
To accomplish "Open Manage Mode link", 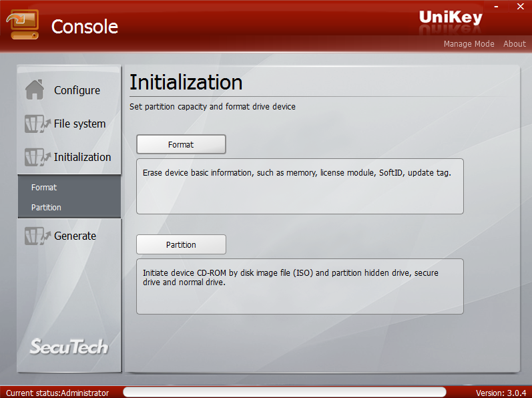I will click(469, 44).
